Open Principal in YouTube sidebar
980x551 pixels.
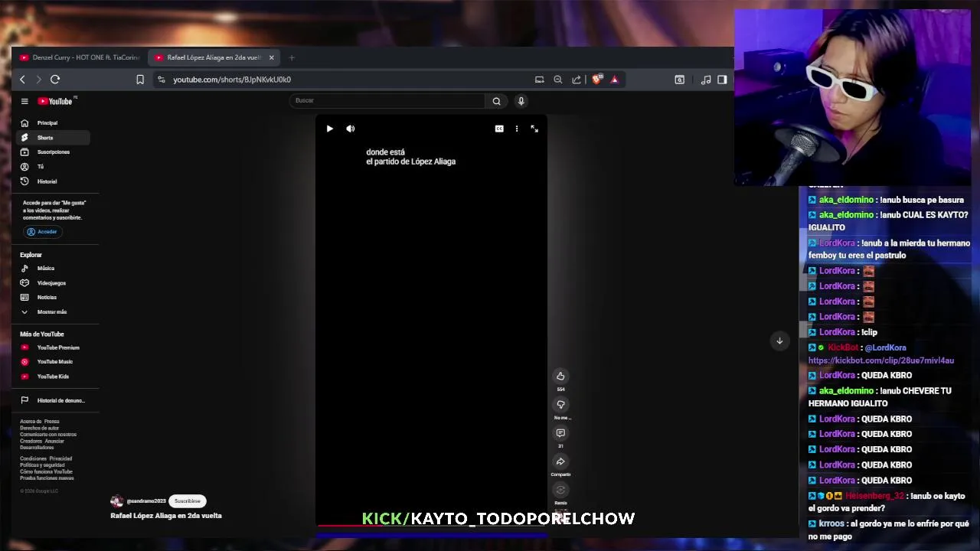pos(53,122)
